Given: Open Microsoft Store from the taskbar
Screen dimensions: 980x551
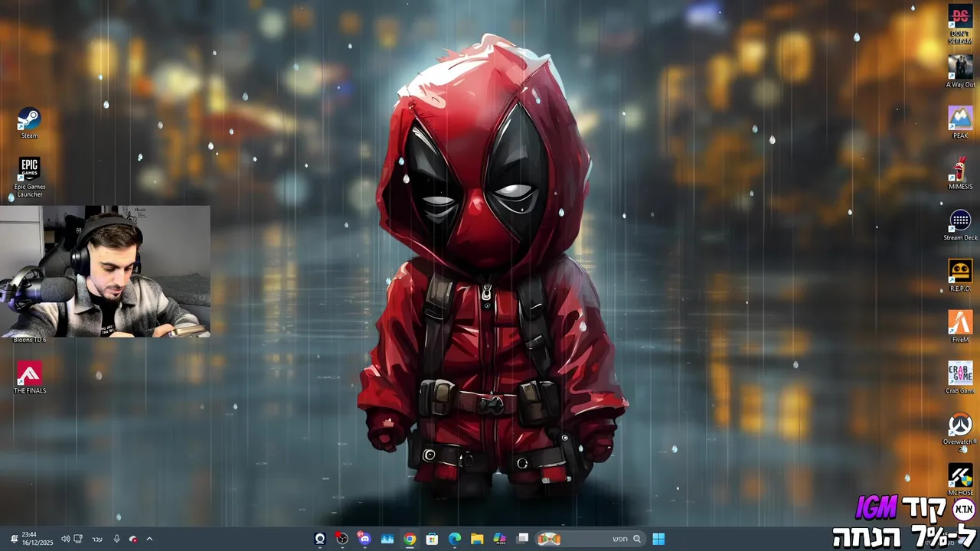Looking at the screenshot, I should [x=433, y=539].
